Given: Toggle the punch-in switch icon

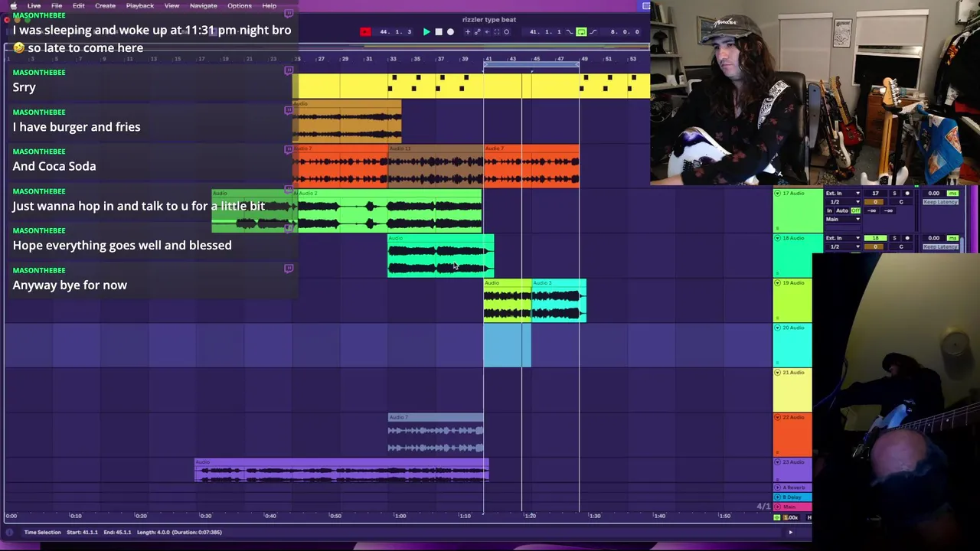Looking at the screenshot, I should tap(569, 31).
